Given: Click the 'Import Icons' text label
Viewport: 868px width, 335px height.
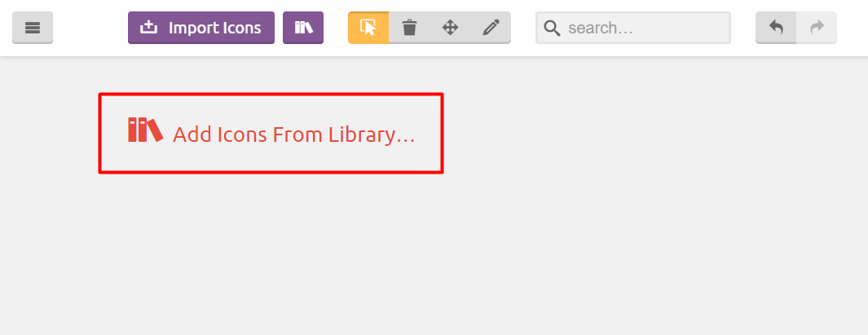Looking at the screenshot, I should click(x=215, y=28).
